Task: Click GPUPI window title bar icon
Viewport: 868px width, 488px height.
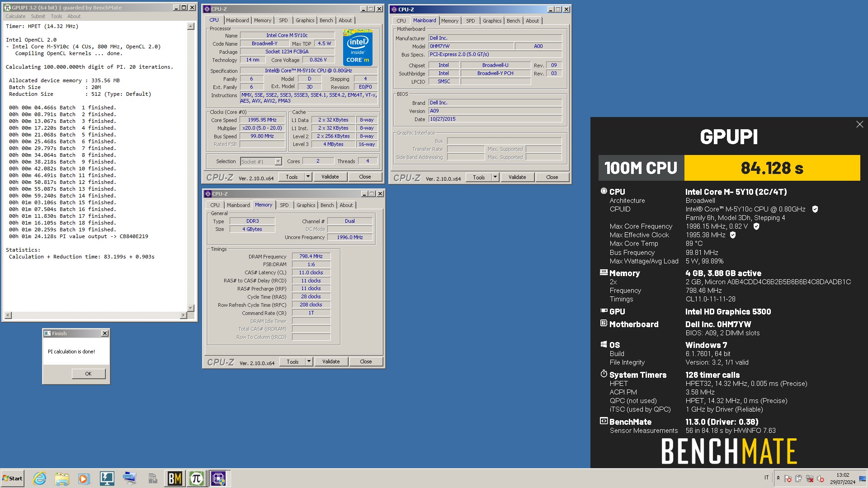Action: click(x=7, y=8)
